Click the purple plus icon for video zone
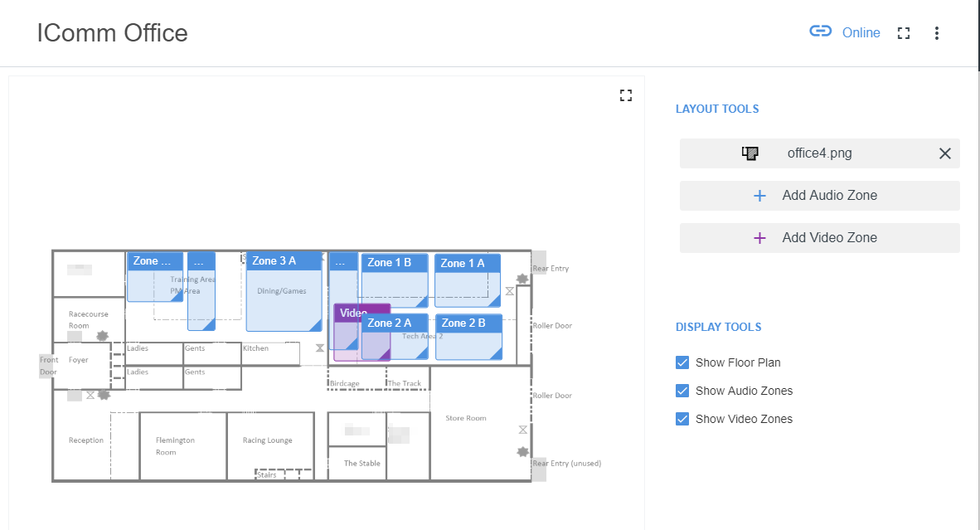The width and height of the screenshot is (980, 530). pos(759,238)
